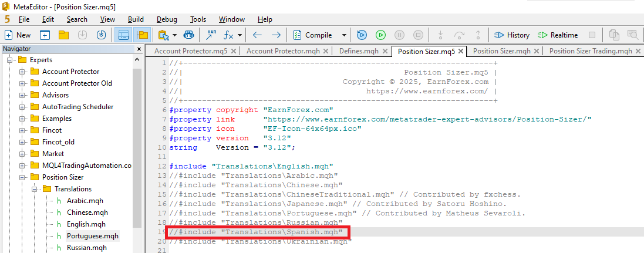Viewport: 644px width, 253px height.
Task: Start profiling on History
Action: [511, 35]
